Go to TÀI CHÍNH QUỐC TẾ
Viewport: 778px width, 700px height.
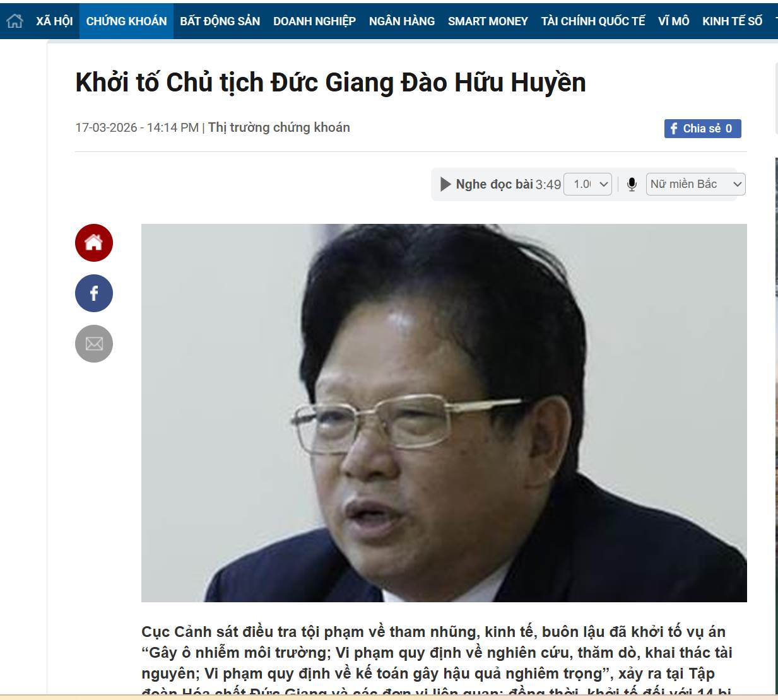[x=593, y=21]
